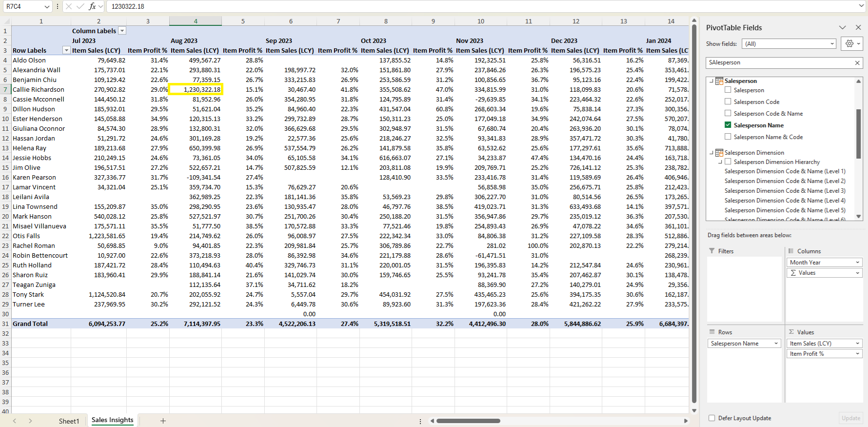Screen dimensions: 868x427
Task: Click the formula bar cancel X icon
Action: click(x=69, y=6)
